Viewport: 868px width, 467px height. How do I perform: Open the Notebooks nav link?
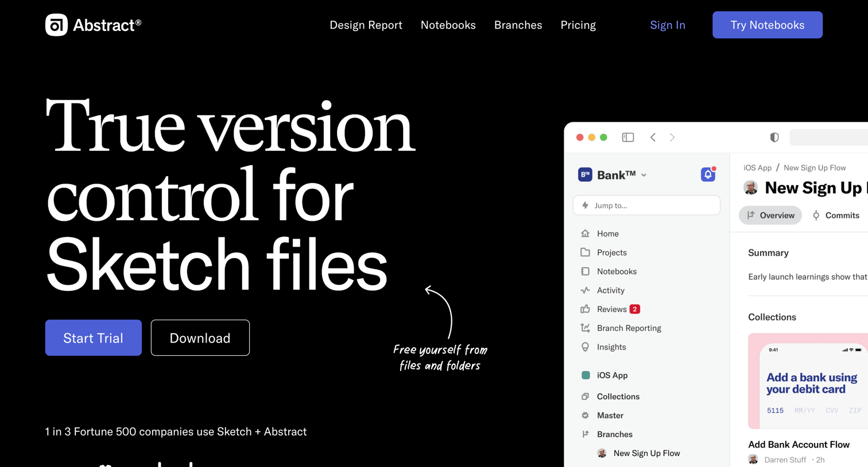448,25
